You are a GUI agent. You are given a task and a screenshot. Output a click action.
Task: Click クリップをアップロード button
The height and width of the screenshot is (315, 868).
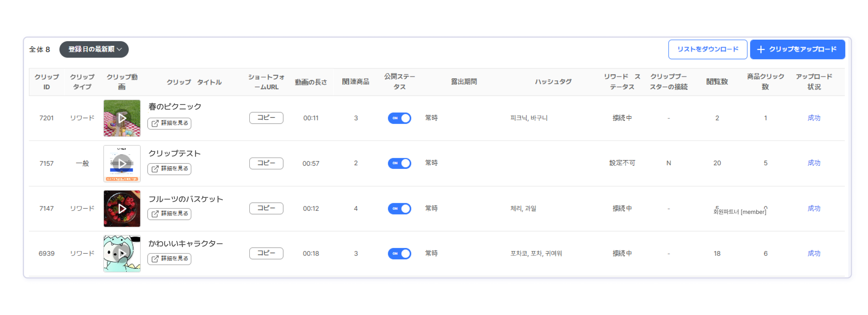797,49
